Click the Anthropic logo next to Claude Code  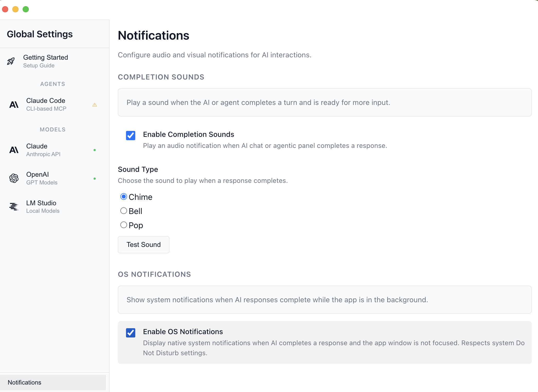click(x=14, y=104)
